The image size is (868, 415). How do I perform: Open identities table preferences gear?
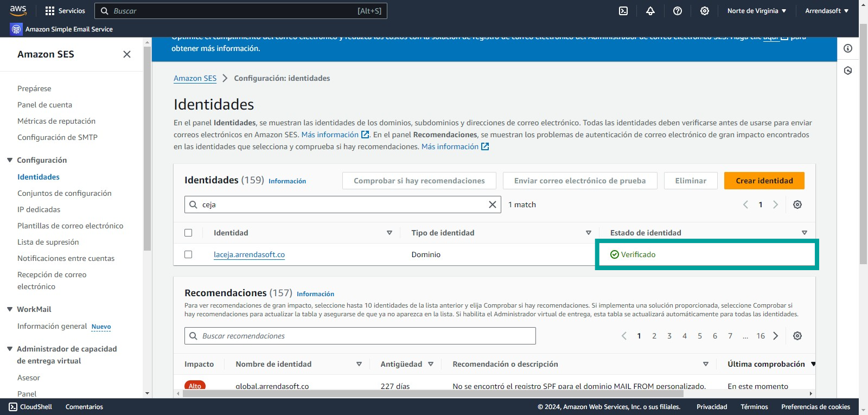(797, 205)
